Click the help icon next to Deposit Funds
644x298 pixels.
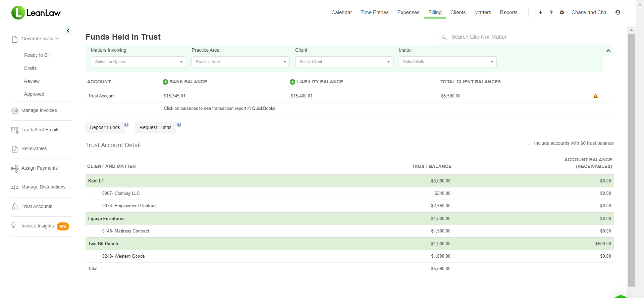pos(126,125)
